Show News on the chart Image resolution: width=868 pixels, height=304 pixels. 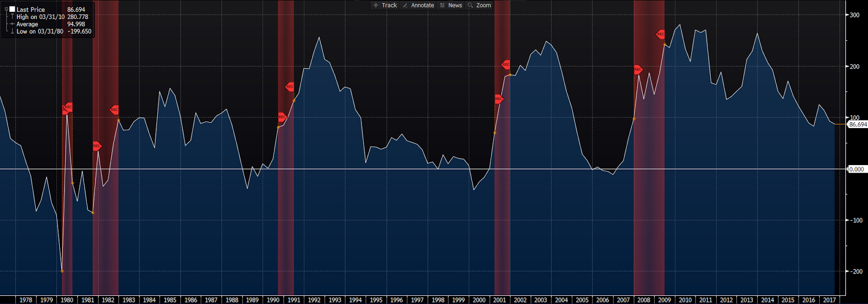tap(451, 5)
